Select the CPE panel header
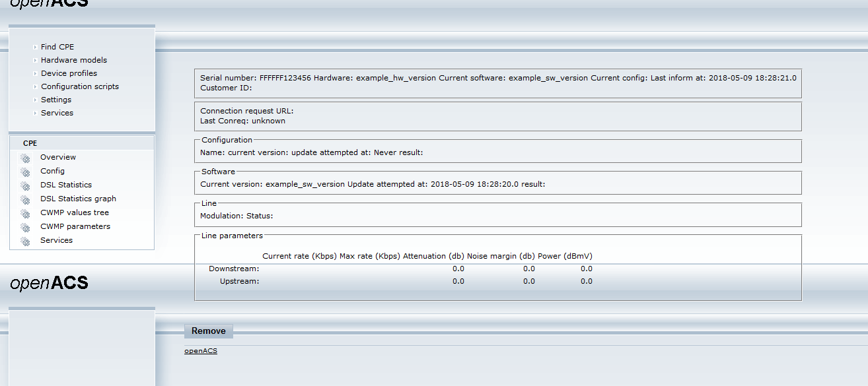 (x=30, y=143)
